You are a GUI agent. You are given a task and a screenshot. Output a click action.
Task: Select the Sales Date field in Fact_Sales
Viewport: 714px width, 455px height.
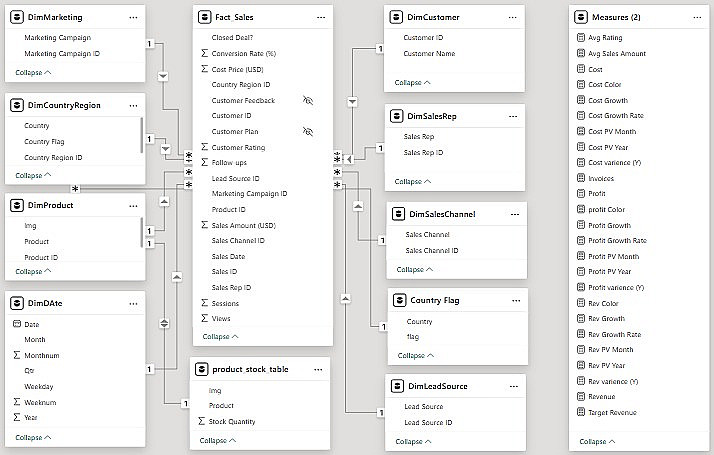[228, 256]
